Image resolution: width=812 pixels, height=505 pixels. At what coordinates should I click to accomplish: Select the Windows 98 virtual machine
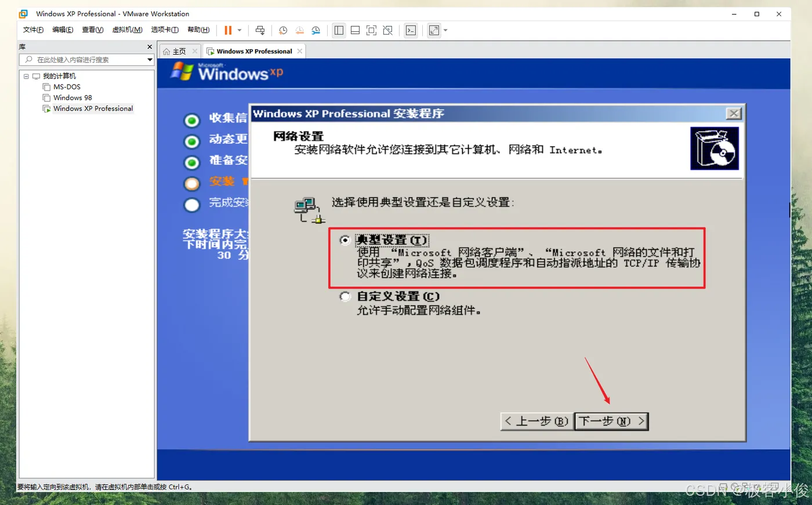click(72, 97)
